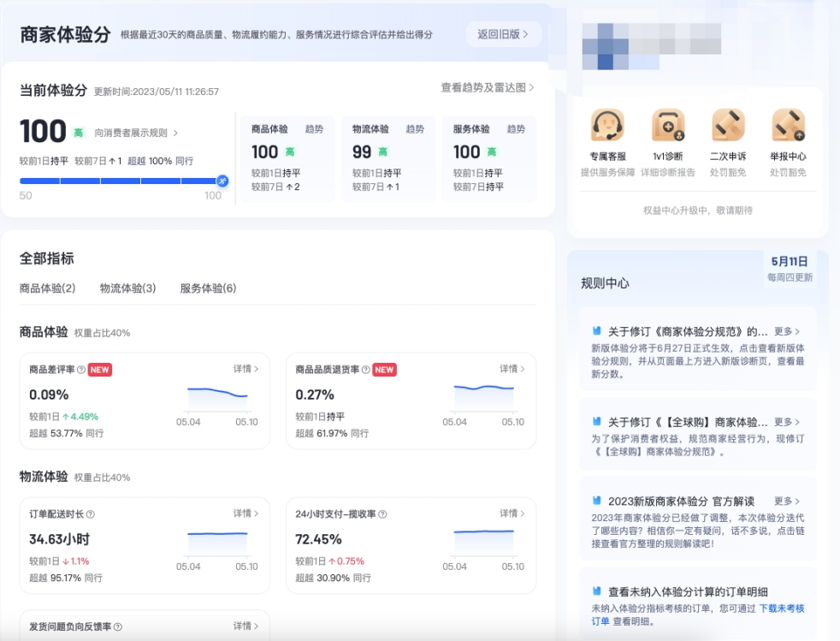Switch to 服务体验(6) tab
Image resolution: width=840 pixels, height=641 pixels.
pos(209,288)
